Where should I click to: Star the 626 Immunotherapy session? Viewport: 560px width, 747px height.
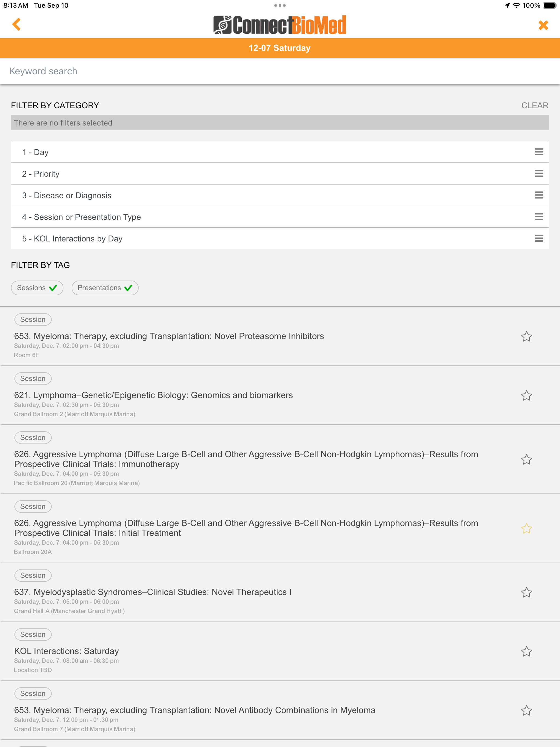(x=526, y=459)
